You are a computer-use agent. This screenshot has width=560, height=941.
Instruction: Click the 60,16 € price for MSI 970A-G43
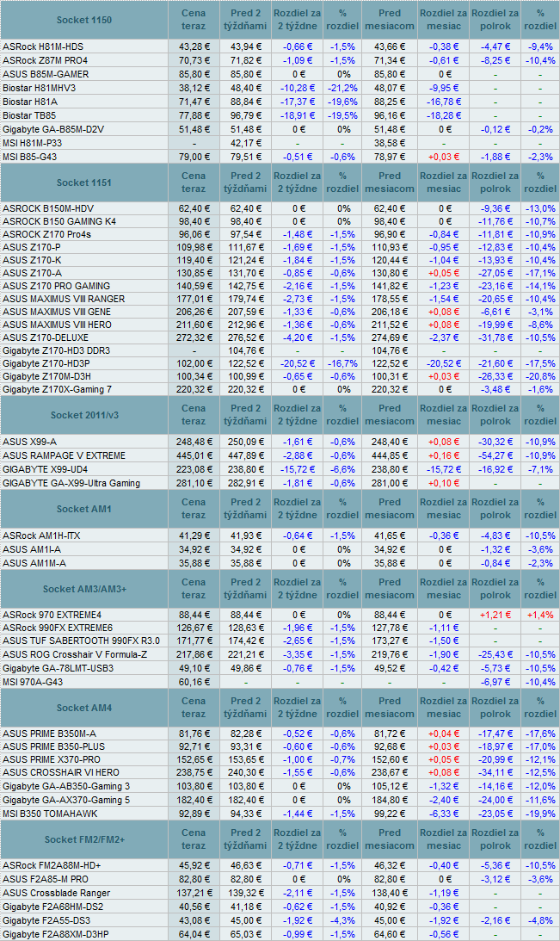(193, 683)
